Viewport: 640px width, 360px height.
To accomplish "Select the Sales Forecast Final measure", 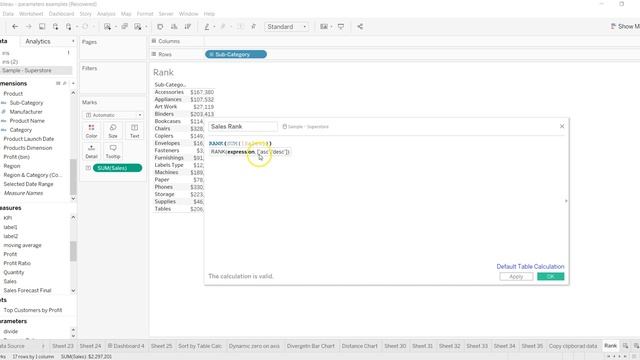I will coord(27,290).
